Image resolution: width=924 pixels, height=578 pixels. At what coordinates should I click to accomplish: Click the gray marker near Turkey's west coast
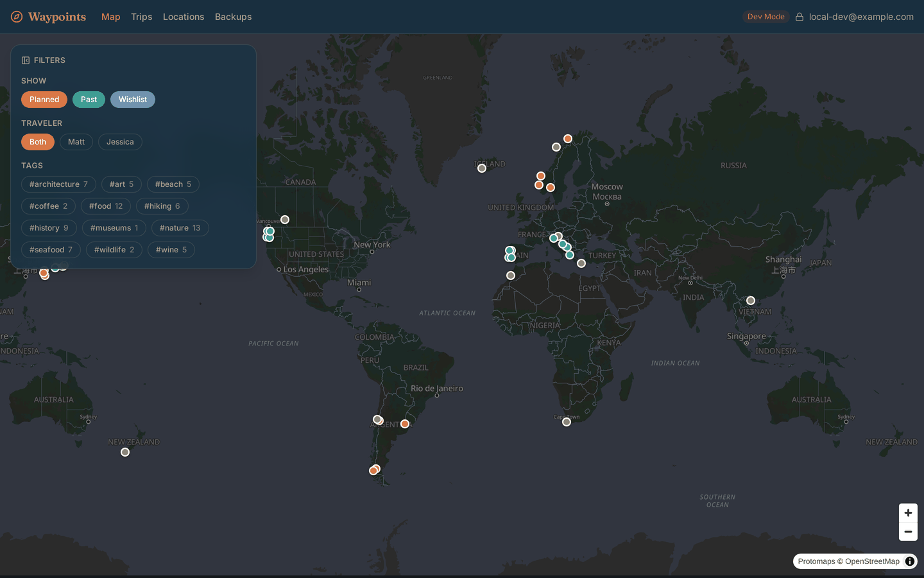tap(581, 263)
